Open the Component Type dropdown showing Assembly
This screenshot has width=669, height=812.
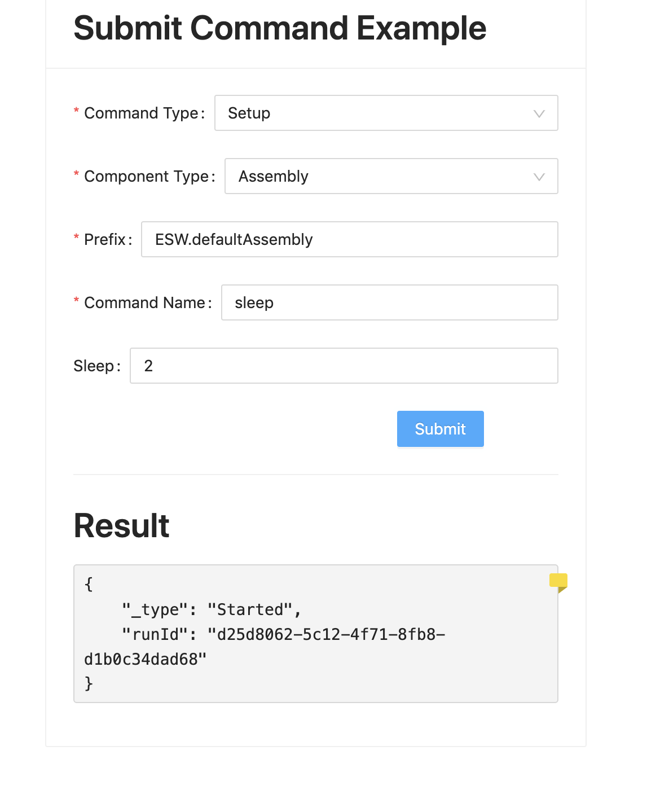391,176
